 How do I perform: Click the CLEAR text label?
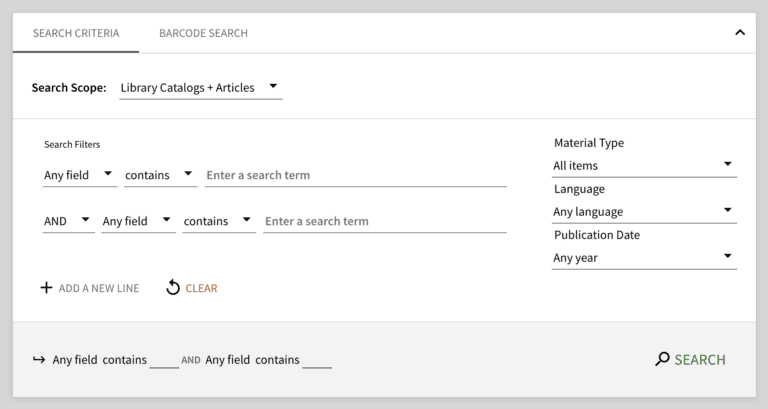point(201,288)
